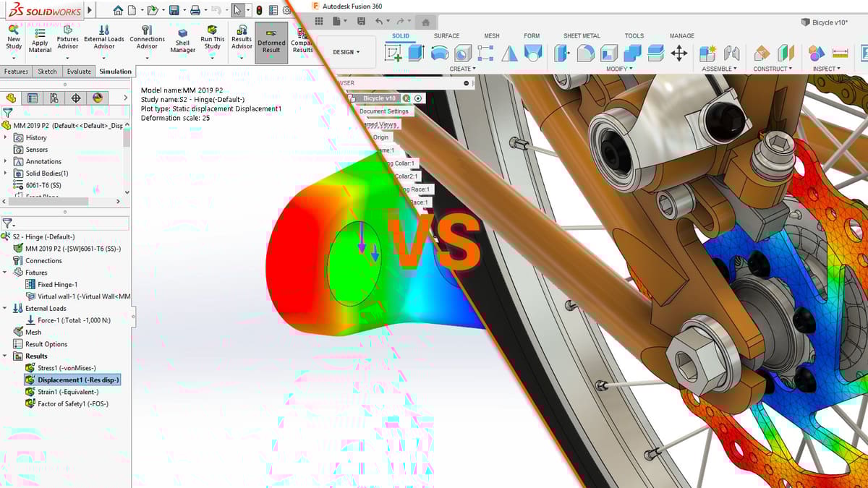This screenshot has width=868, height=488.
Task: Select the Fusion Combine tool
Action: click(x=632, y=53)
